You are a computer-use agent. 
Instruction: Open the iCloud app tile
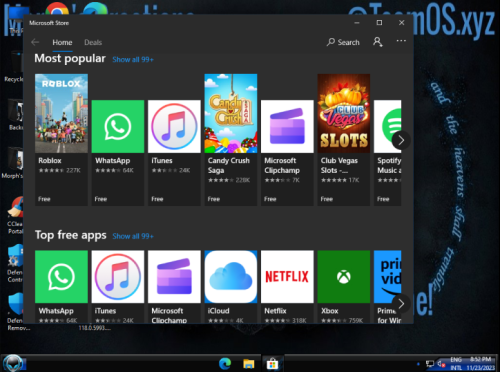231,287
